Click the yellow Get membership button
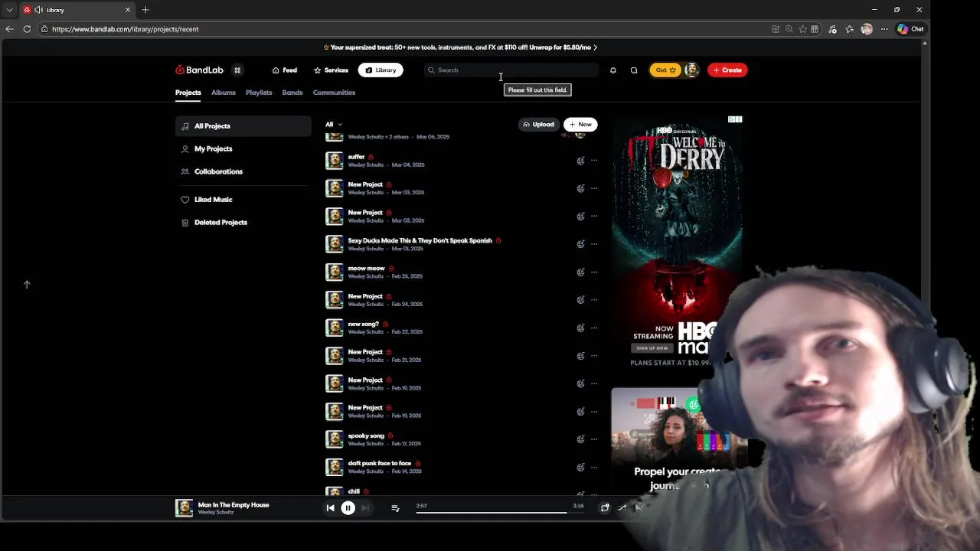 [x=665, y=70]
